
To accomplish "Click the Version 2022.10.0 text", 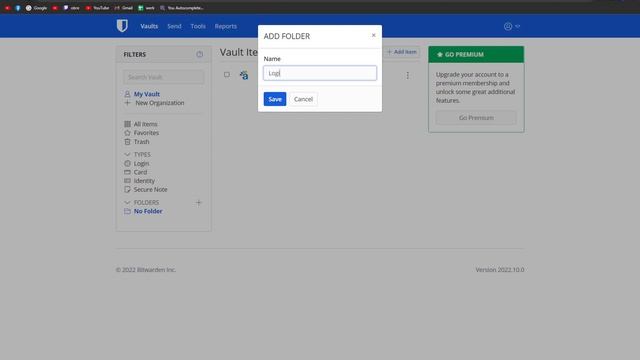I will point(500,270).
